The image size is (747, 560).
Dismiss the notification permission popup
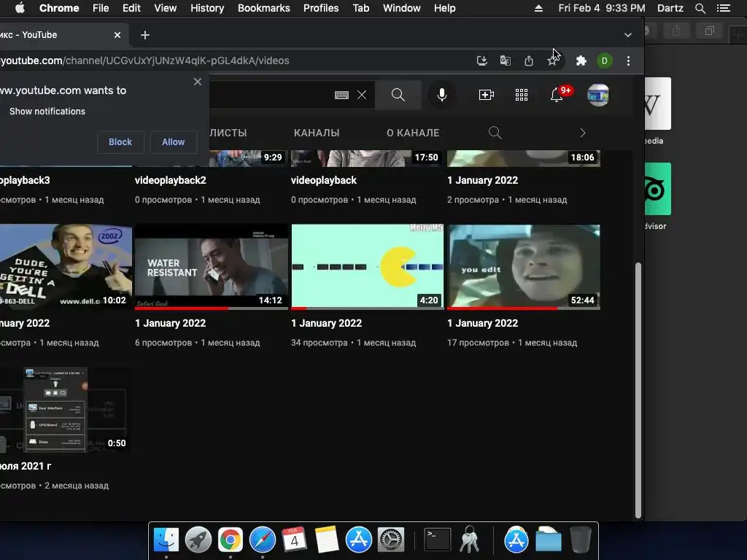[x=198, y=82]
